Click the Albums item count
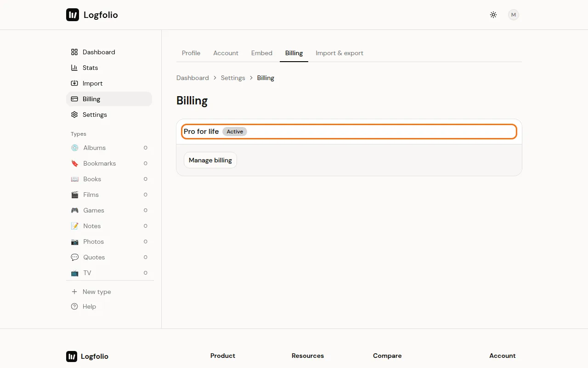Image resolution: width=588 pixels, height=368 pixels. [146, 148]
